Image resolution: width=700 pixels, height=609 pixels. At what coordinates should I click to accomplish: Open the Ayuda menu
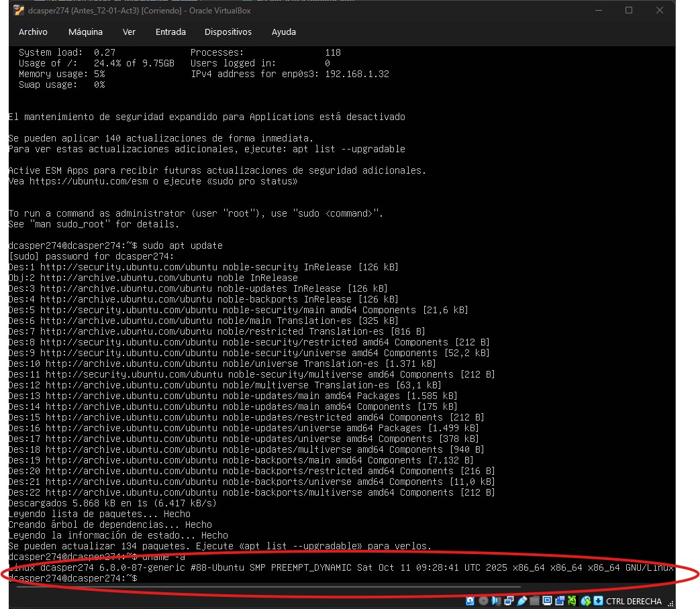click(x=283, y=32)
